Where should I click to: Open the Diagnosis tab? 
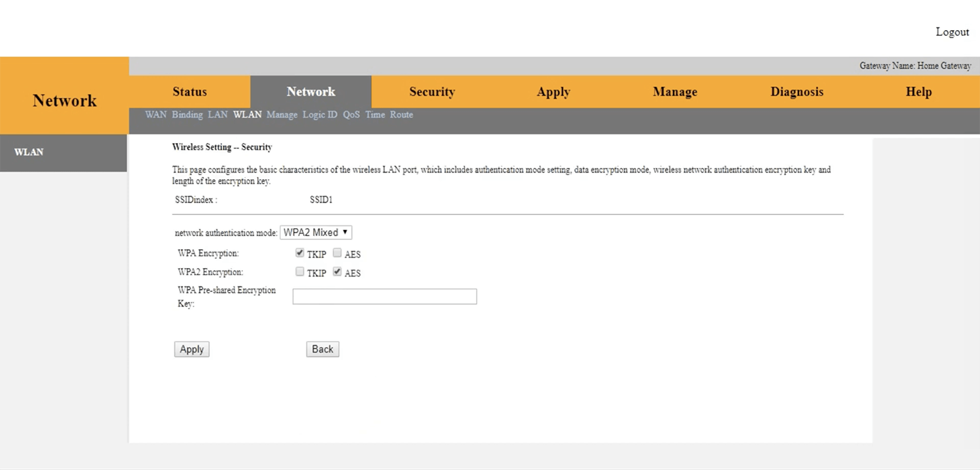(796, 92)
